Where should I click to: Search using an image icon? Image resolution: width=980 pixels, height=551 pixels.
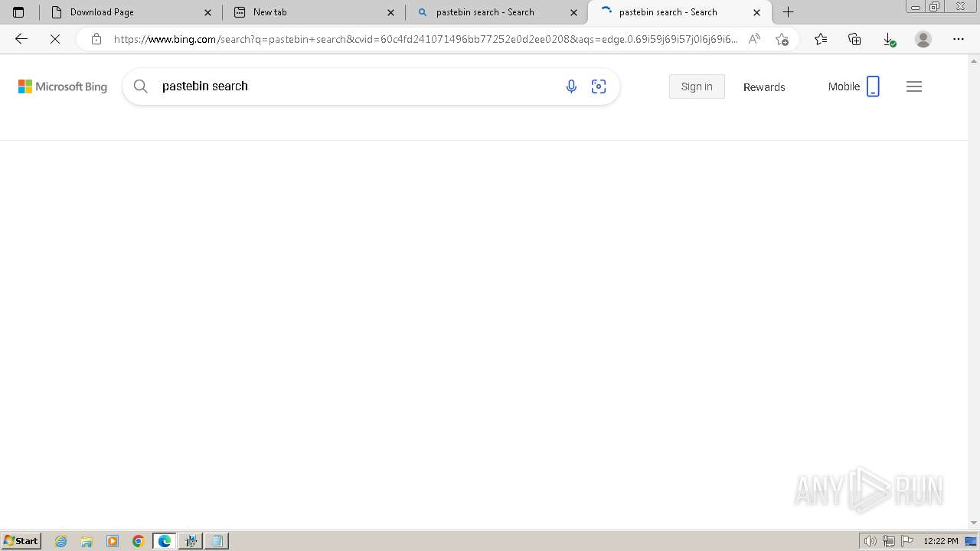click(x=599, y=86)
